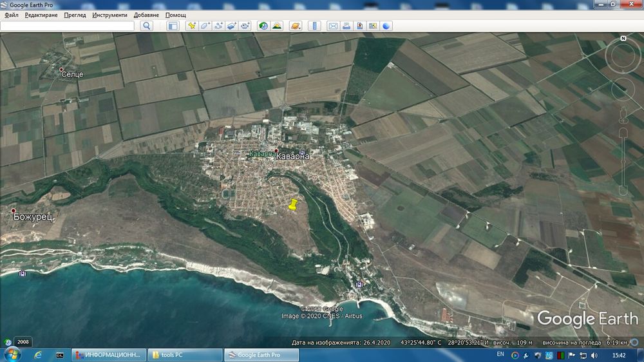Viewport: 644px width, 362px height.
Task: Select the Add Image Overlay tool
Action: [232, 26]
